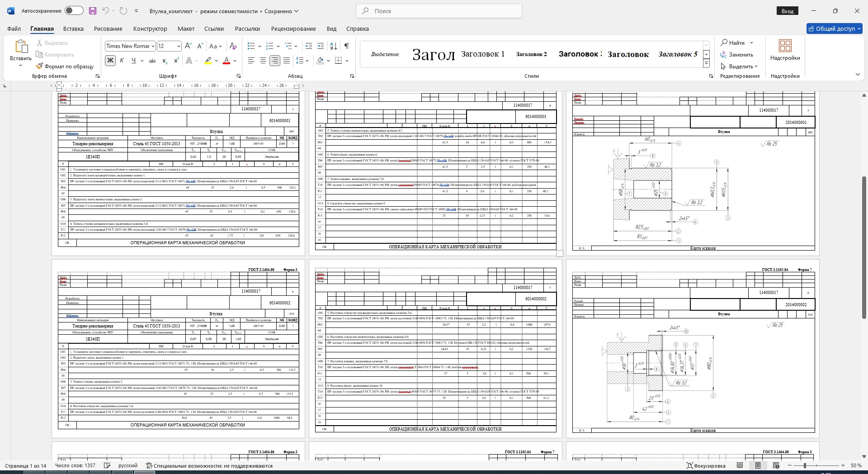The height and width of the screenshot is (474, 868).
Task: Click the Заменить replace button
Action: [737, 55]
